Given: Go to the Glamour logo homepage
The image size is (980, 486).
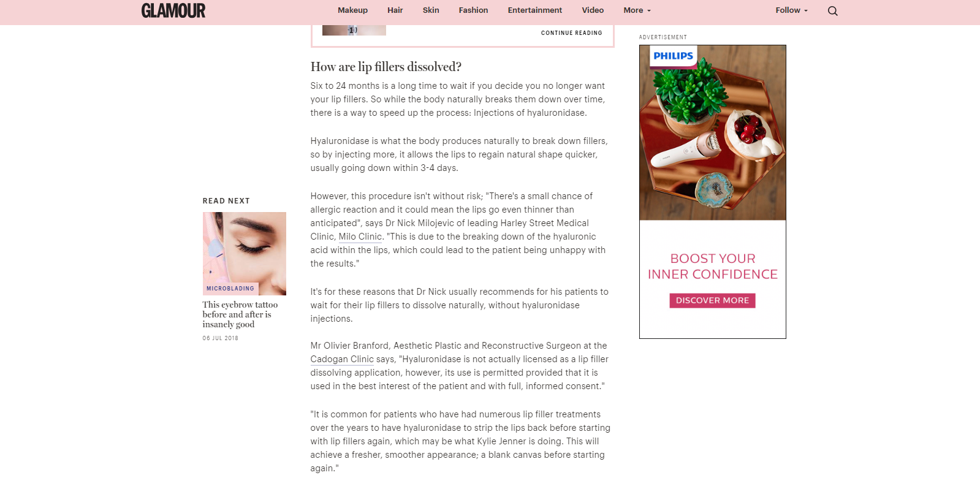Looking at the screenshot, I should [173, 10].
